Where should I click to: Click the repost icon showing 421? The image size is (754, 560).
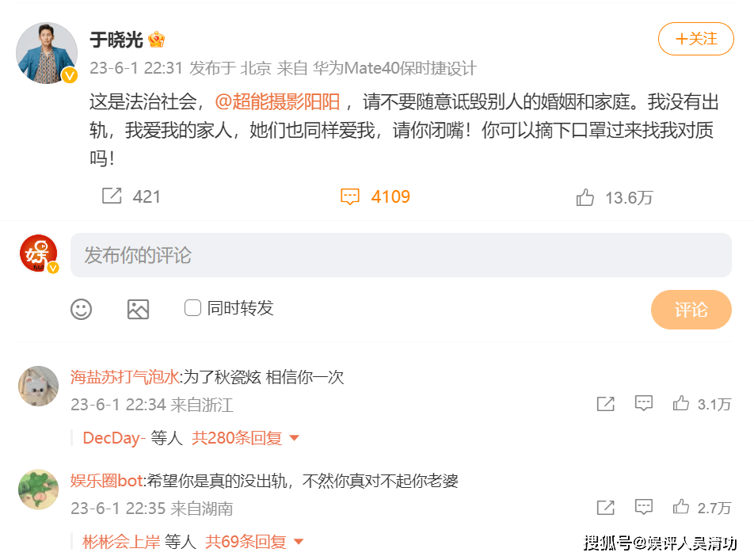(x=112, y=196)
